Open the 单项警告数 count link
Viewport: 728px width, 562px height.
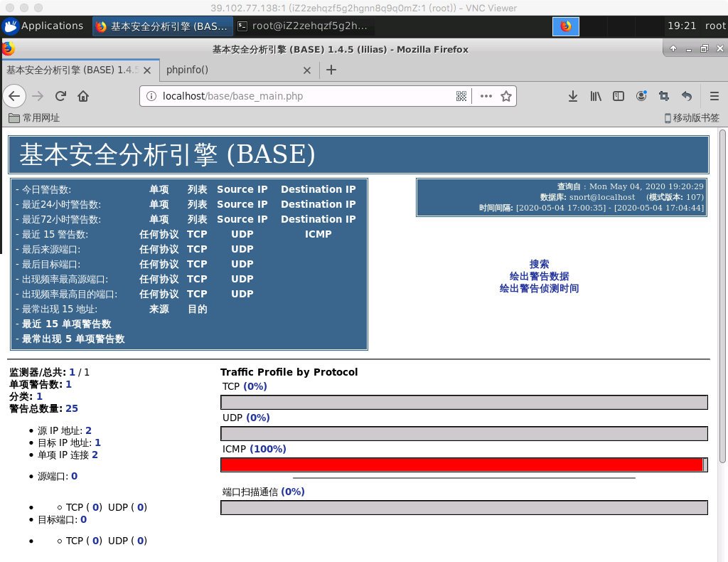point(69,384)
